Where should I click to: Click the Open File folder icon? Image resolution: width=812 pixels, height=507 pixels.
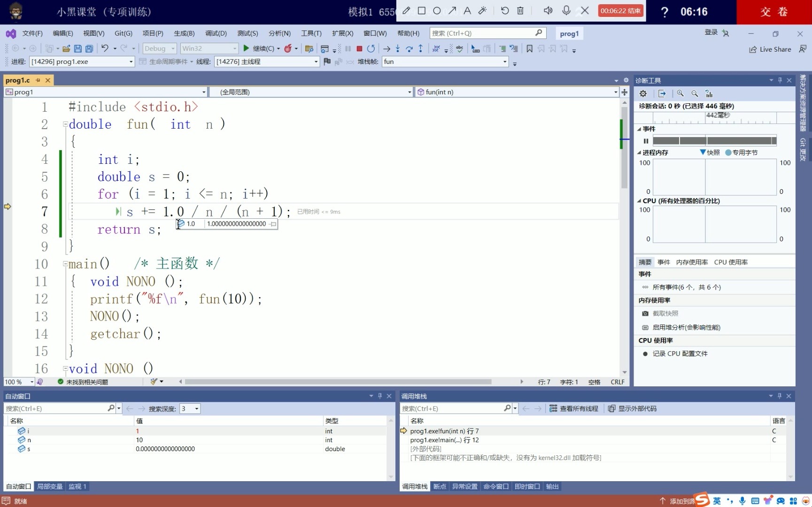point(66,48)
